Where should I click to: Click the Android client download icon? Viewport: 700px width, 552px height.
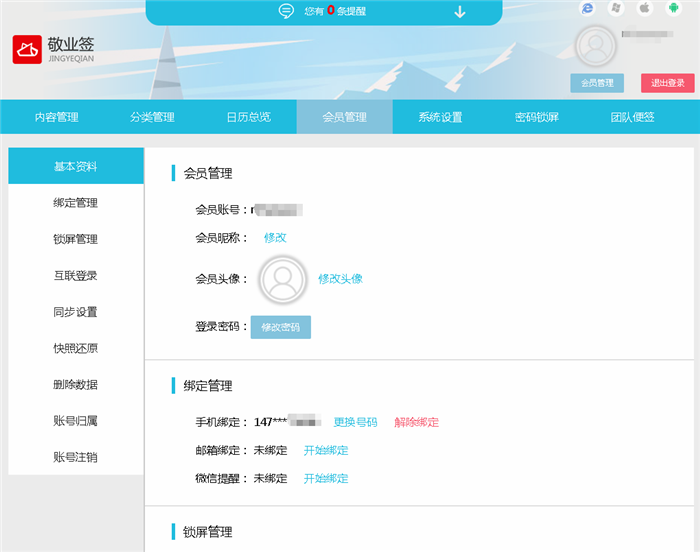[673, 8]
